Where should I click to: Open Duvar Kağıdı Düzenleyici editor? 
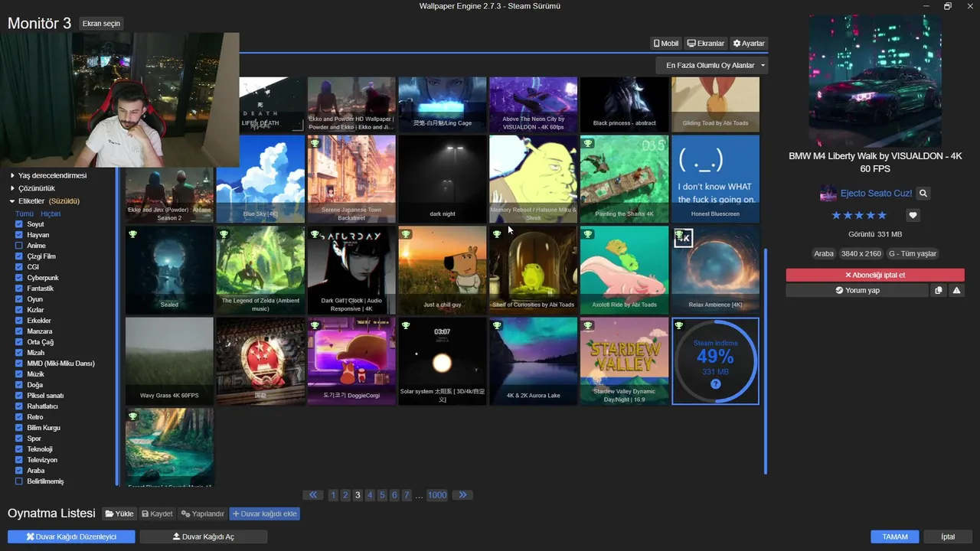pyautogui.click(x=71, y=536)
